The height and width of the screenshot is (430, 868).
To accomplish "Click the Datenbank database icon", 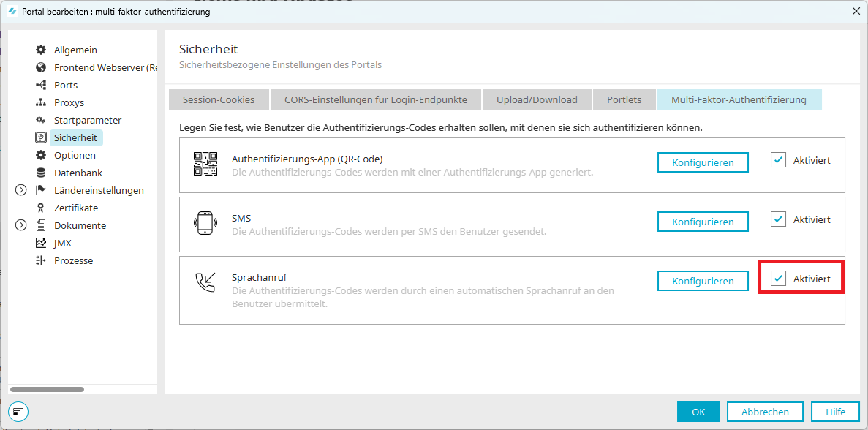I will point(41,173).
